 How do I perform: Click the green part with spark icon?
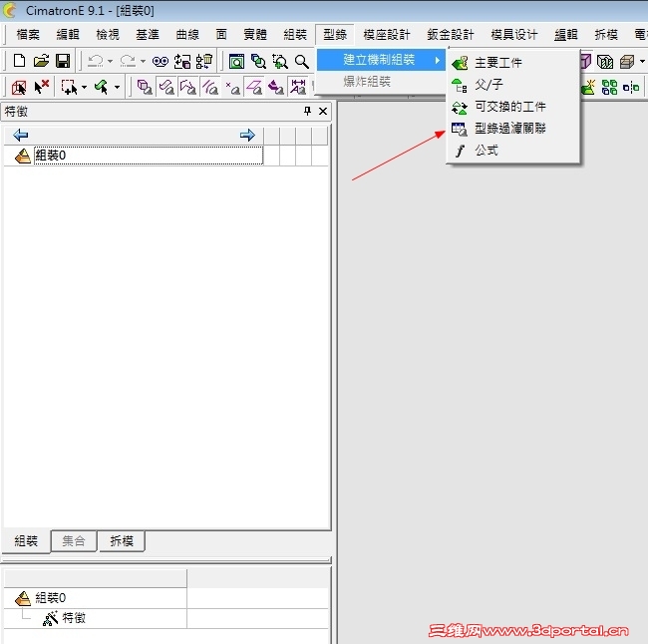click(x=587, y=87)
